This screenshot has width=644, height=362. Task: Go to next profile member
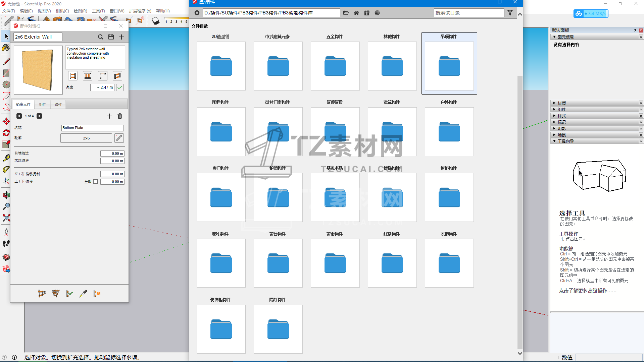(x=39, y=116)
